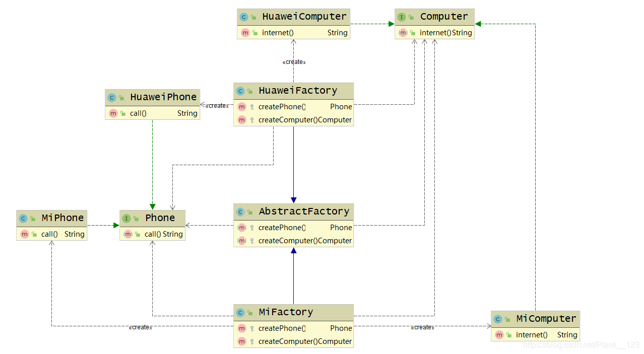Select the MiPhone title text
Image resolution: width=644 pixels, height=354 pixels.
(62, 218)
